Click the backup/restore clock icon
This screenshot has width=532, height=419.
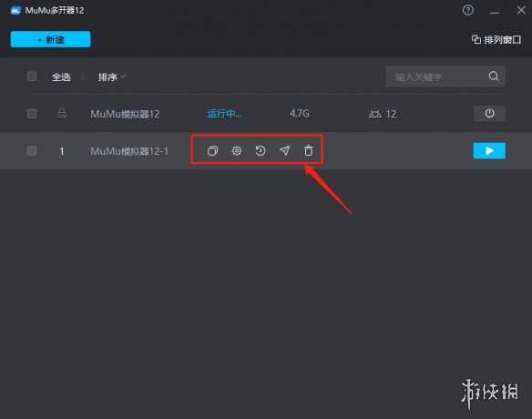point(261,150)
